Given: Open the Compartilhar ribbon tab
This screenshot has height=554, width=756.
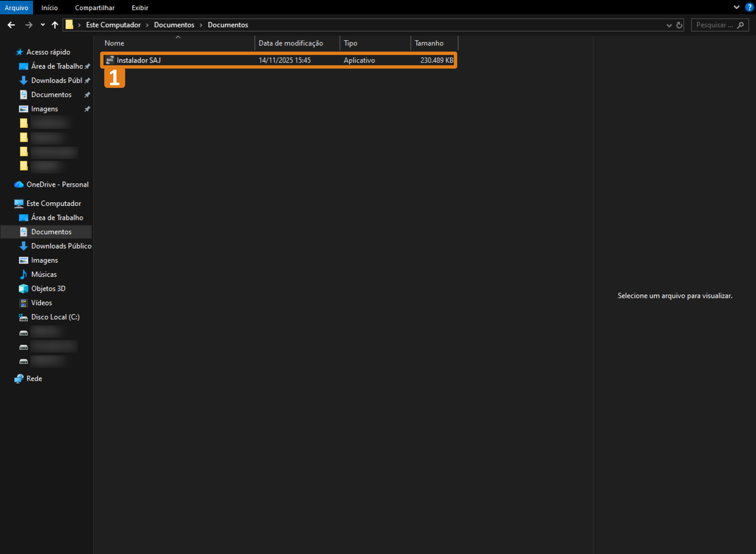Looking at the screenshot, I should tap(94, 7).
